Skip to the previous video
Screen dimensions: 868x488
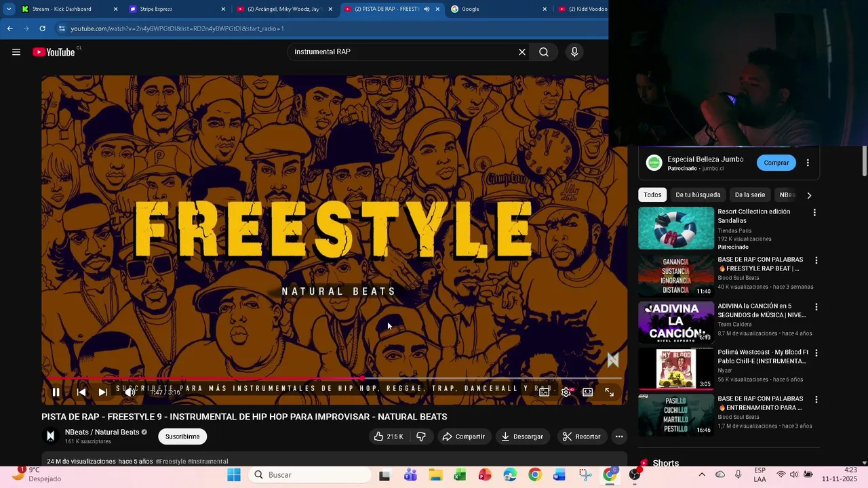coord(81,392)
